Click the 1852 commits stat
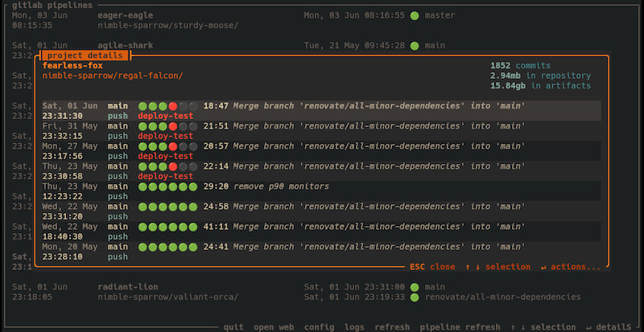Image resolution: width=644 pixels, height=332 pixels. (520, 66)
